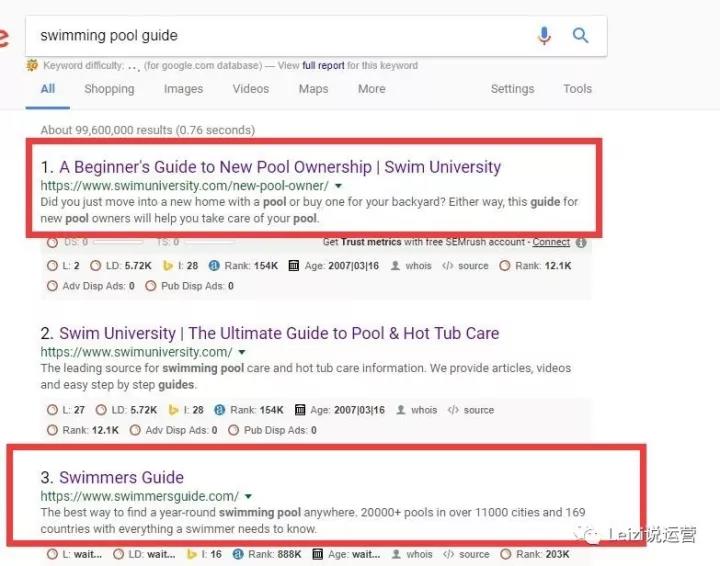This screenshot has width=720, height=566.
Task: Select the All results tab
Action: coord(48,89)
